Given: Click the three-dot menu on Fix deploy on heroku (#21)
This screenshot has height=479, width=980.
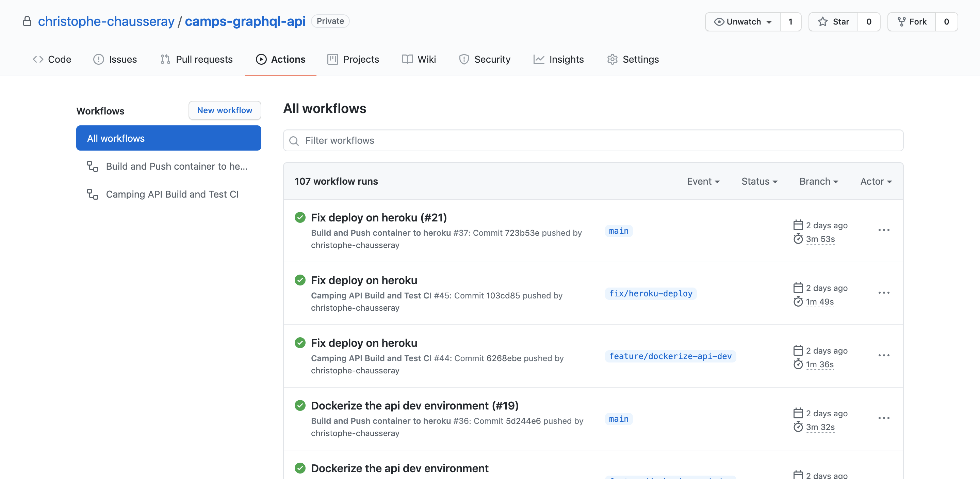Looking at the screenshot, I should (884, 230).
